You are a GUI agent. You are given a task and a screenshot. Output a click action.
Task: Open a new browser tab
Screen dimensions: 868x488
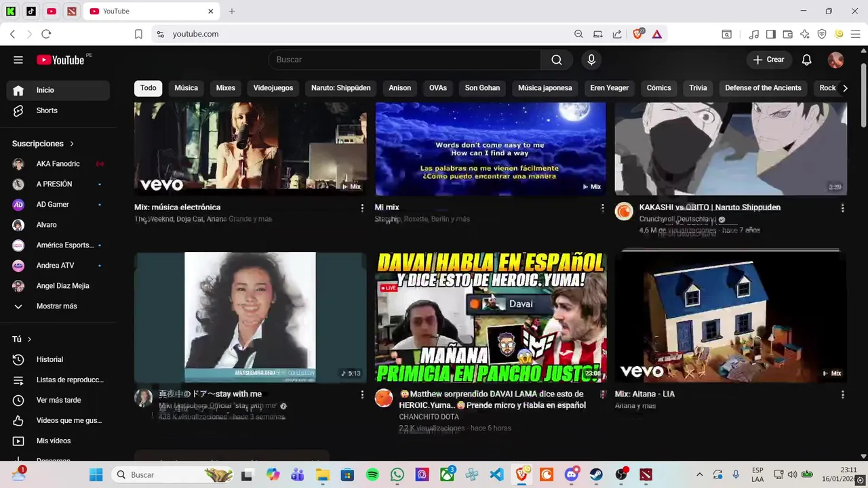232,11
